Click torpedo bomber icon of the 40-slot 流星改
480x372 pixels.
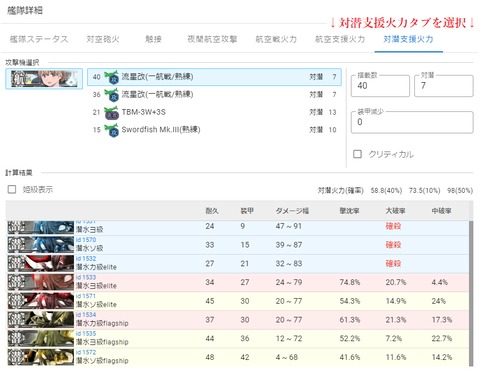pyautogui.click(x=112, y=77)
